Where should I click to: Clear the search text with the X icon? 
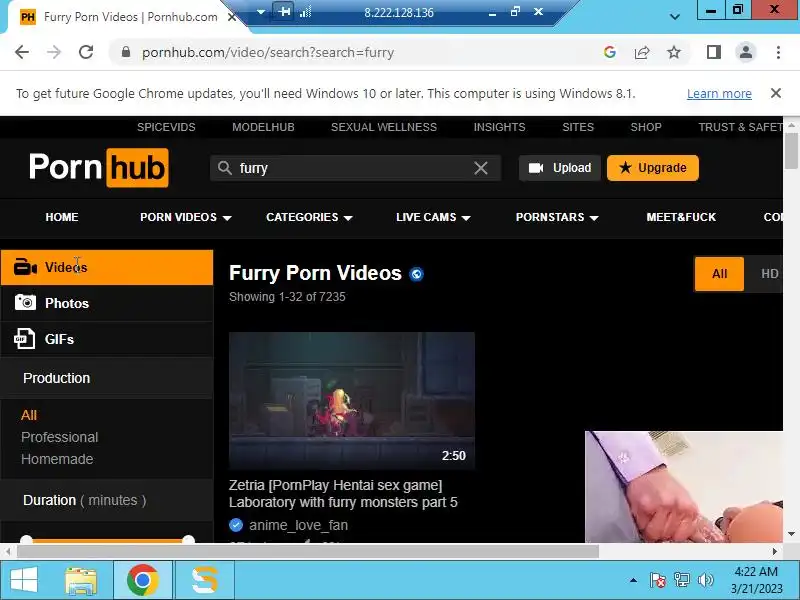coord(481,168)
